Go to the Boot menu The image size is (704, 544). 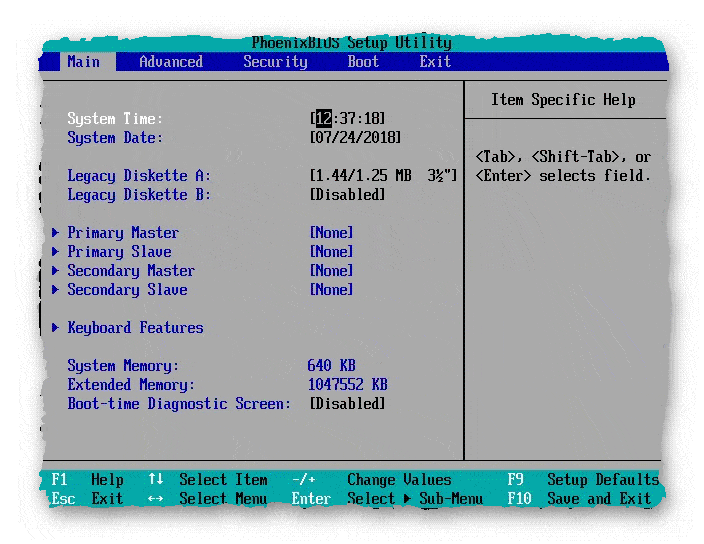tap(363, 61)
